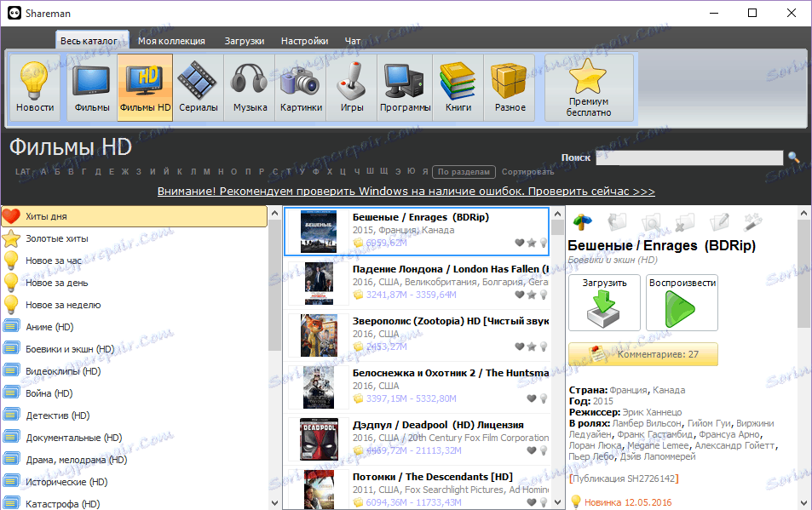
Task: Open Исторические (HD) section
Action: (134, 482)
